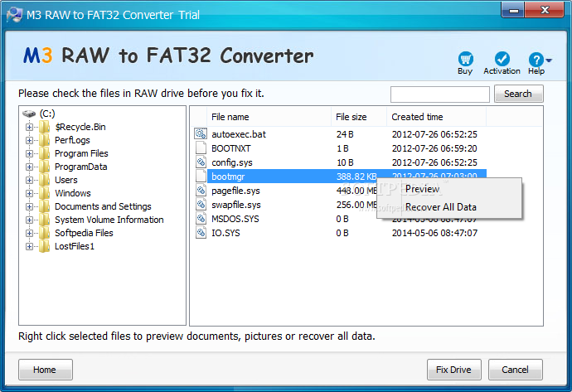Viewport: 572px width, 392px height.
Task: Click the Softpedia Files folder icon
Action: pos(45,233)
